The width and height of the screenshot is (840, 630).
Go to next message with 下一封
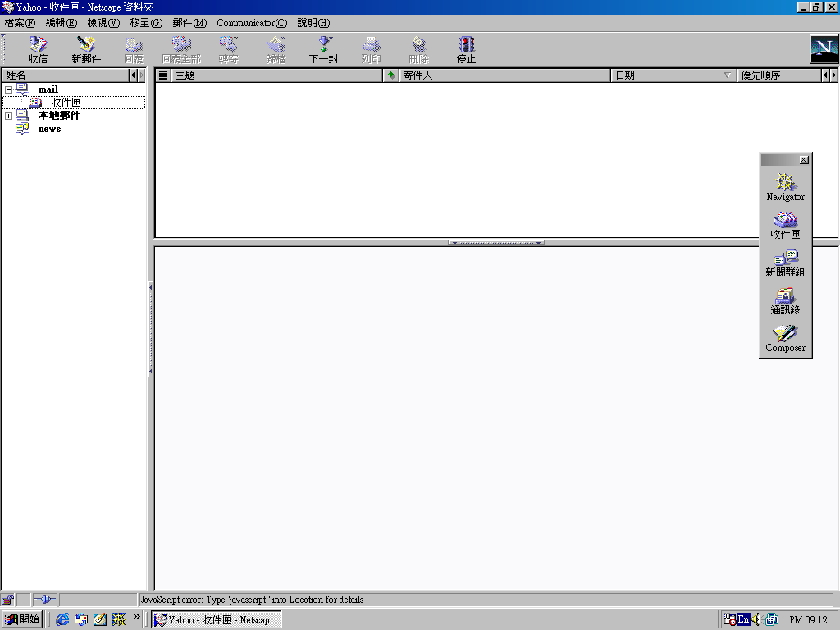323,50
